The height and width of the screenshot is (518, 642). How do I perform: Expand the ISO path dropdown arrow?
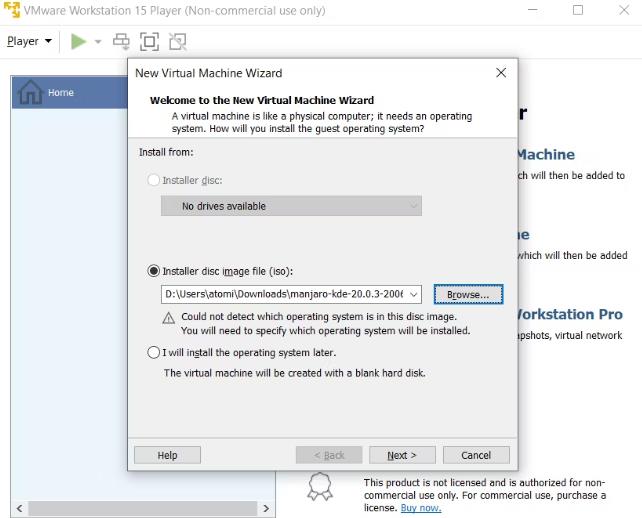pos(414,294)
